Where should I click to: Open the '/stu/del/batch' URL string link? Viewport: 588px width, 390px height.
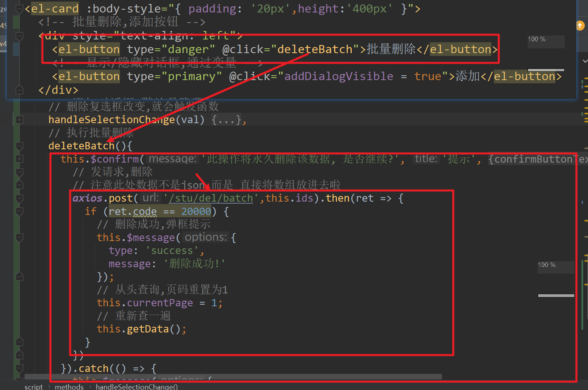pos(211,198)
